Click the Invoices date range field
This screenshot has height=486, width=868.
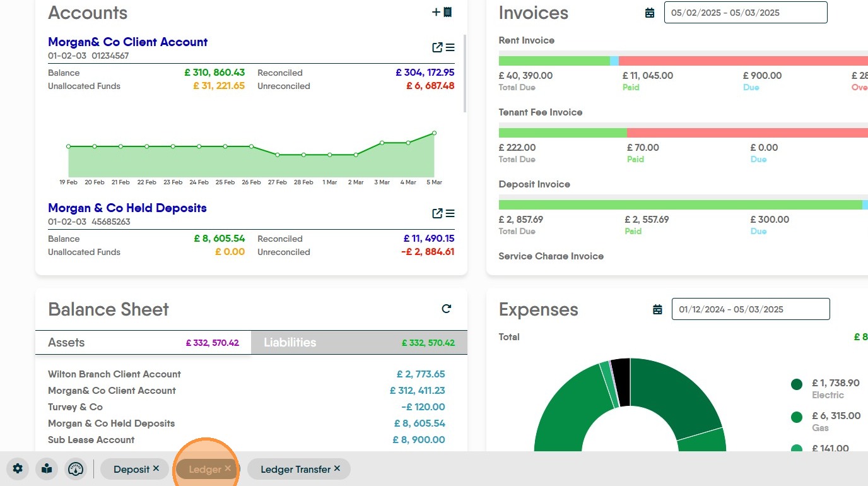[745, 13]
